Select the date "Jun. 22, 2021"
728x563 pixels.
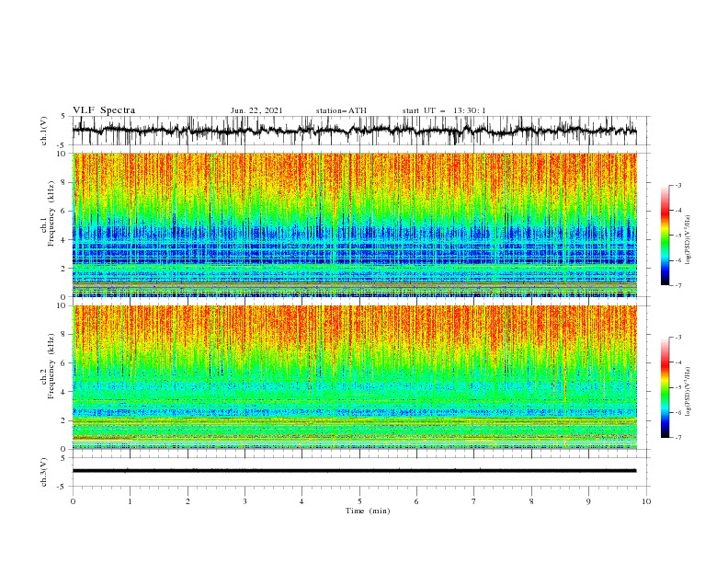point(256,110)
